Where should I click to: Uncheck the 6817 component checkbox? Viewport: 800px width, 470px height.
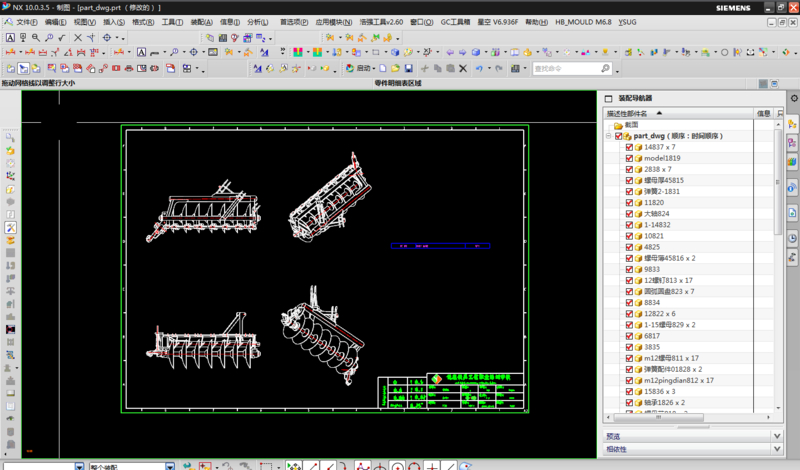(629, 336)
